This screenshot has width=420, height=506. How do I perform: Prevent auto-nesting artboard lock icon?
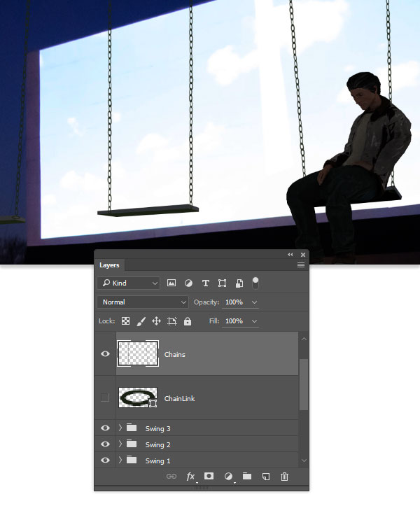172,321
